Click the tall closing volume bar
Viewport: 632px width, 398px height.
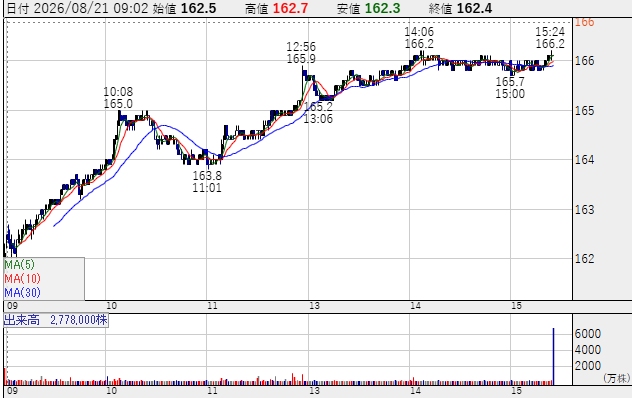[x=553, y=356]
